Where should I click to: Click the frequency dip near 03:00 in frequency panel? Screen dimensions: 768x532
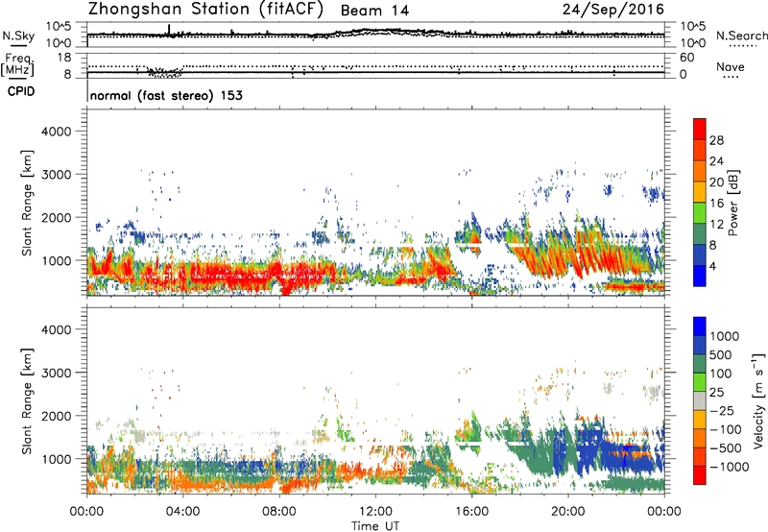point(165,72)
